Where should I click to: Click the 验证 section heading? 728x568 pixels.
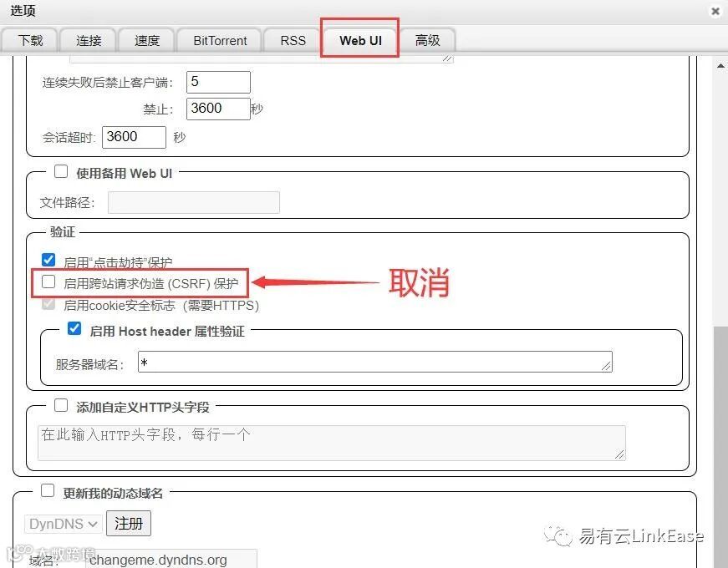point(62,231)
